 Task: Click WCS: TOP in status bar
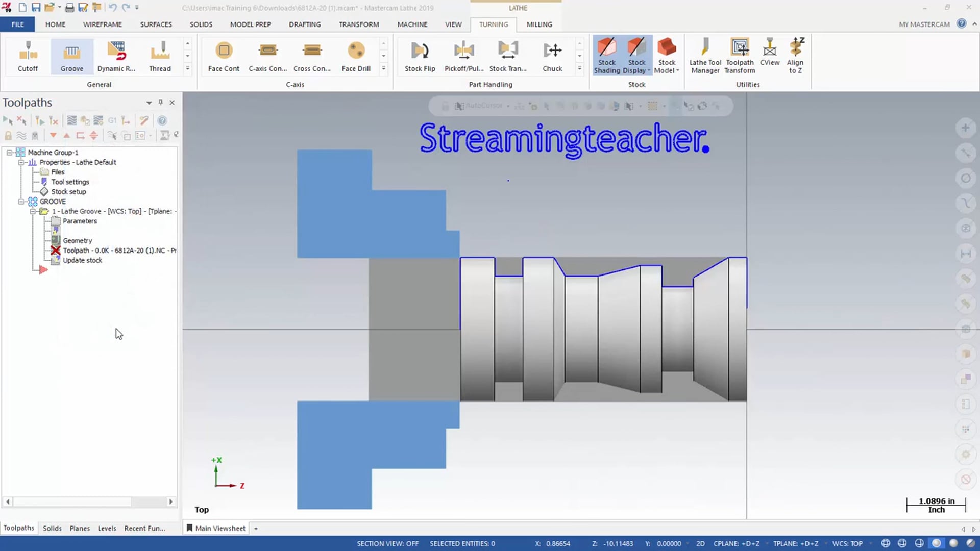pyautogui.click(x=847, y=543)
